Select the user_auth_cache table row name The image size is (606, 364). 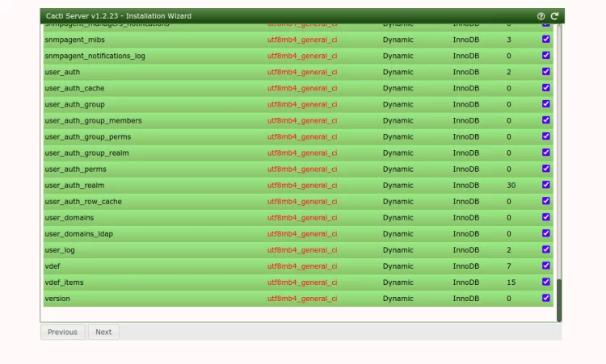pyautogui.click(x=74, y=88)
